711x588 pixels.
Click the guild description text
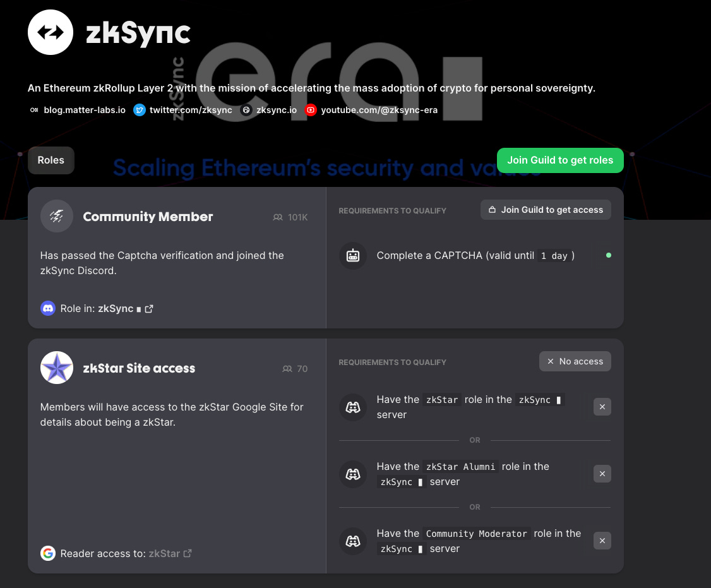pyautogui.click(x=311, y=88)
